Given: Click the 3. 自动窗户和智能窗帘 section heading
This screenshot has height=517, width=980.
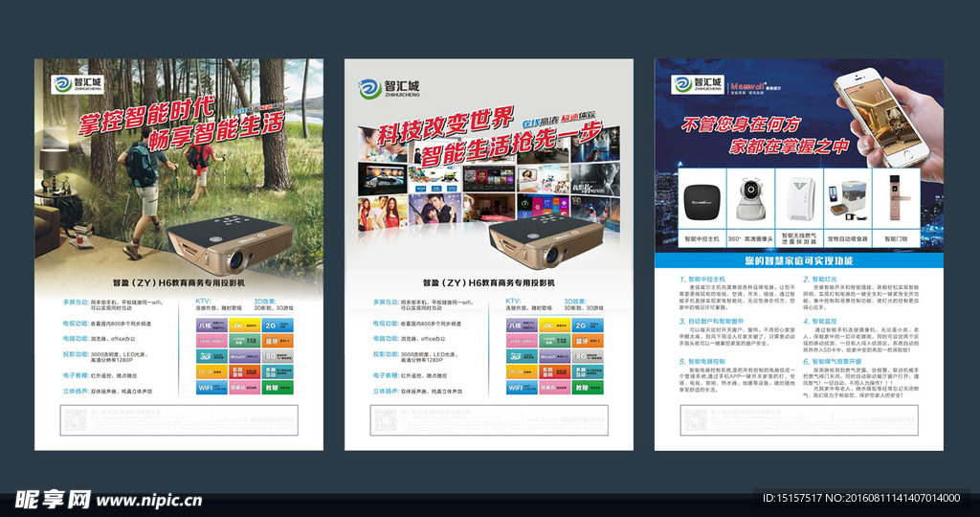Looking at the screenshot, I should tap(712, 321).
